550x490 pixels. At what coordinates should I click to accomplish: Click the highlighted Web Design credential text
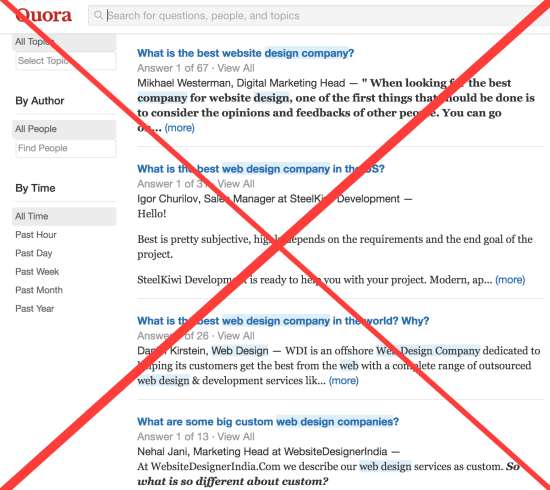[x=240, y=351]
